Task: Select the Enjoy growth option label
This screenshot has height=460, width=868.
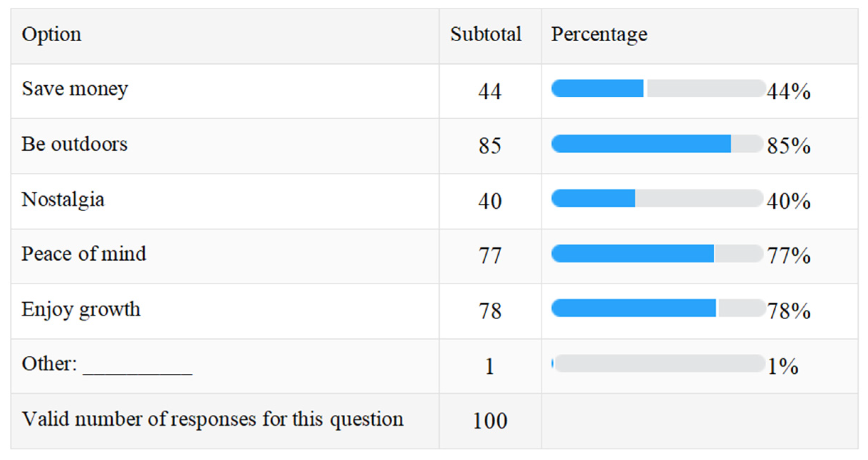Action: (81, 309)
